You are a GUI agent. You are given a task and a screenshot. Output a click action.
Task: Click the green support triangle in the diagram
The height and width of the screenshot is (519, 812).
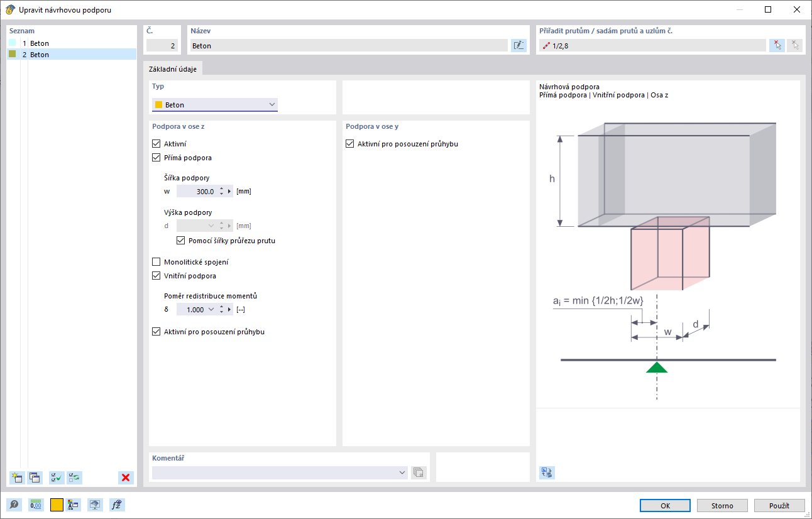pos(657,367)
